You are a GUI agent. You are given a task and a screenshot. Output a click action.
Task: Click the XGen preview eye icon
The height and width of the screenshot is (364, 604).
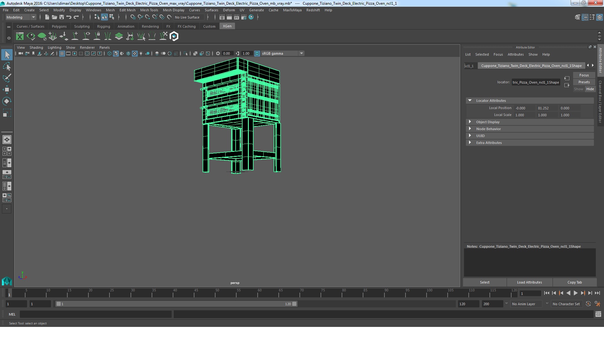pyautogui.click(x=31, y=36)
